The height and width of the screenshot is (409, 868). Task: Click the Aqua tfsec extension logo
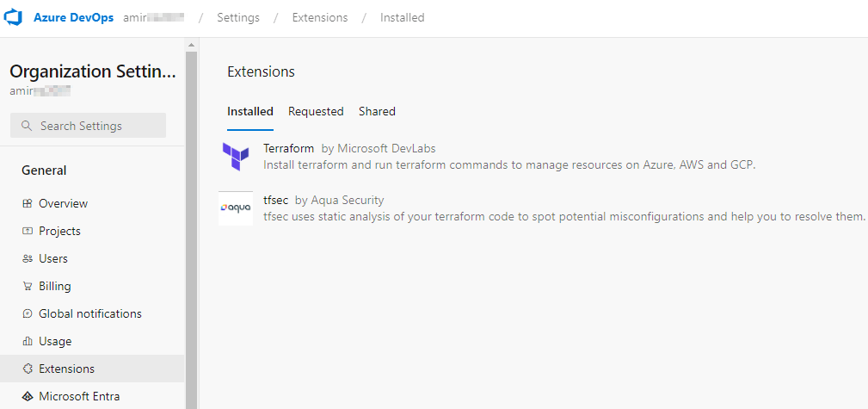(x=236, y=208)
